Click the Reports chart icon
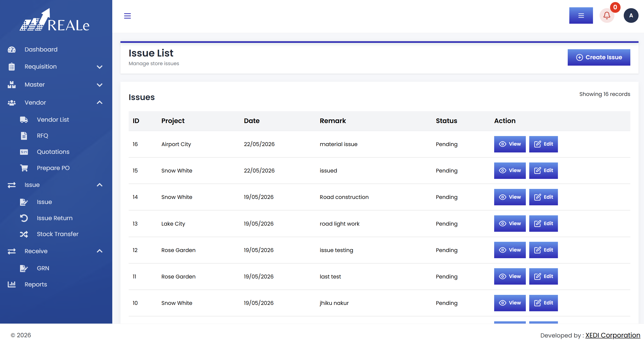The width and height of the screenshot is (644, 345). [x=11, y=284]
